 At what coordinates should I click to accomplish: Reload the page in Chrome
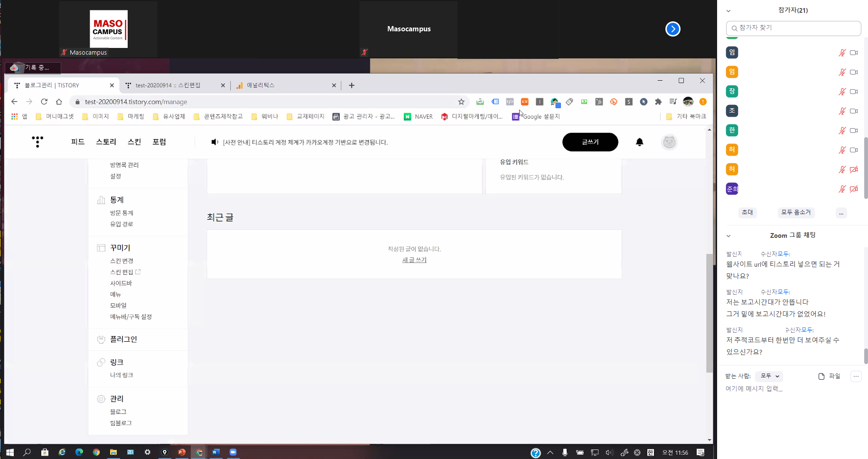click(x=44, y=102)
